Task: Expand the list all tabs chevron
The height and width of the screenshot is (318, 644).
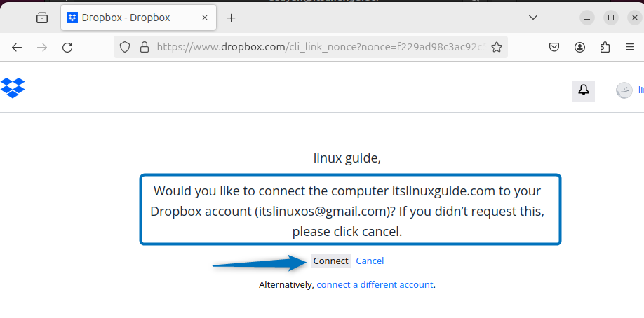Action: pyautogui.click(x=533, y=17)
